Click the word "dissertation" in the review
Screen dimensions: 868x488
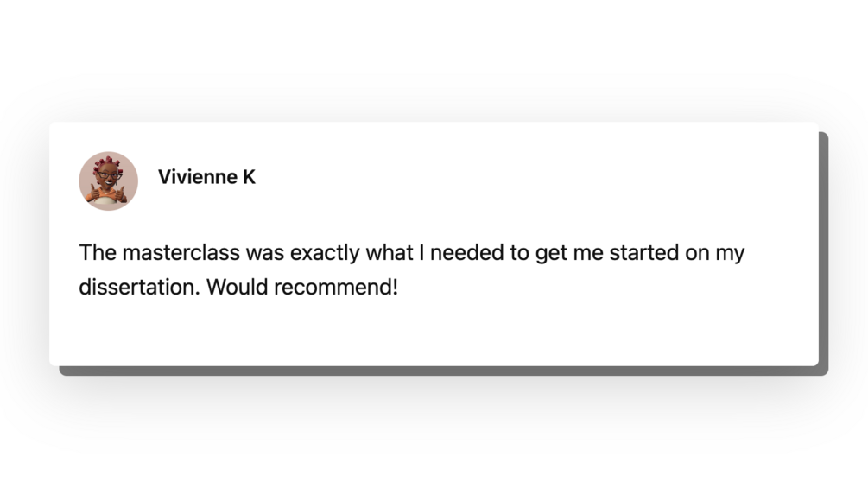tap(138, 287)
